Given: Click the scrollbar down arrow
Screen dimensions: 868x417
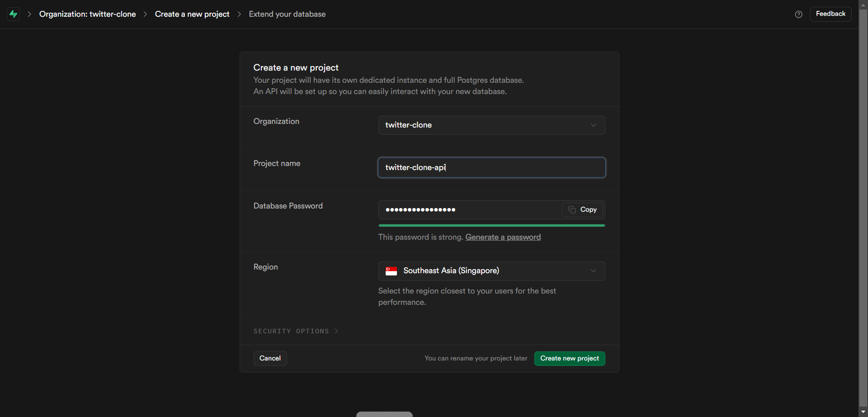Looking at the screenshot, I should pyautogui.click(x=863, y=412).
